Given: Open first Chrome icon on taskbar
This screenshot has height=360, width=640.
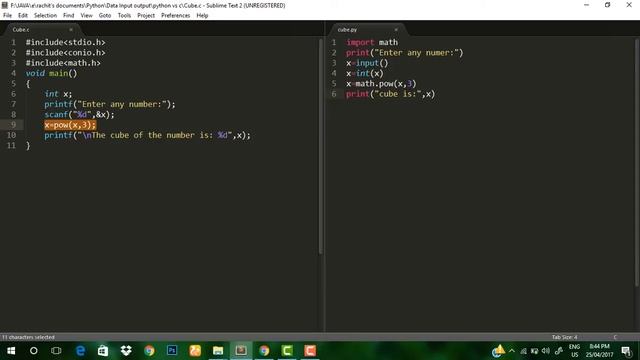Looking at the screenshot, I should coord(149,351).
